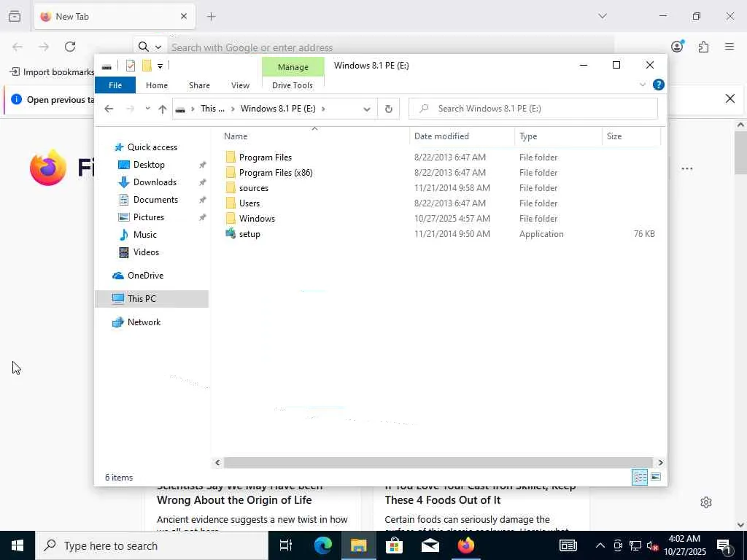Screen dimensions: 747x560
Task: Open OneDrive in navigation pane
Action: [145, 275]
